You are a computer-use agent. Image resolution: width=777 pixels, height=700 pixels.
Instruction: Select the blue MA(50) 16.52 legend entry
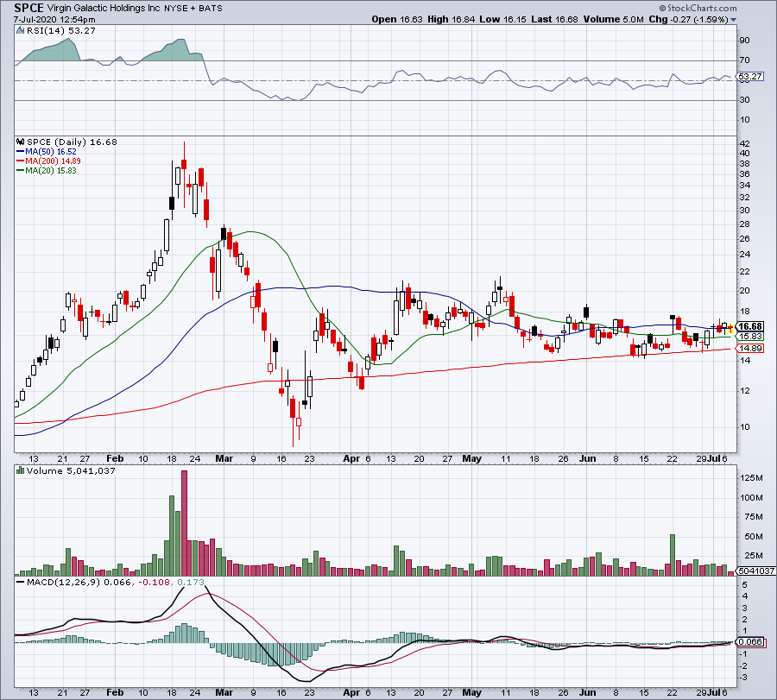coord(47,152)
